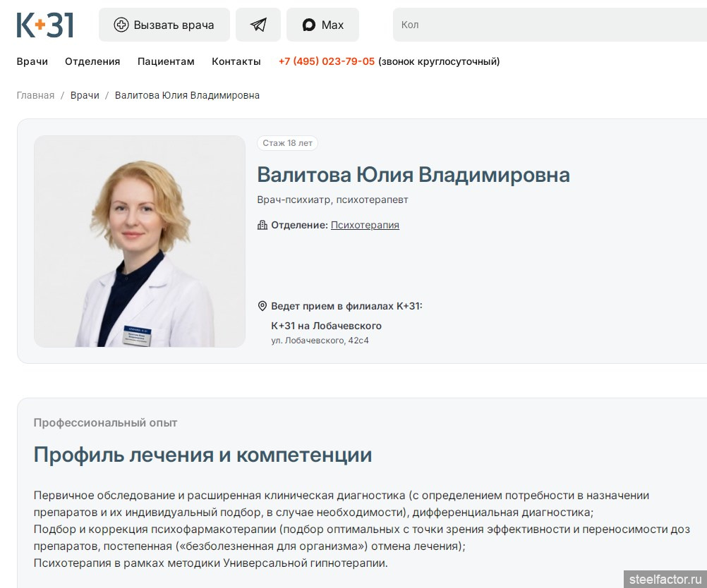This screenshot has height=588, width=707.
Task: Click the heading 'Валитова Юлия Владимировна'
Action: 413,174
